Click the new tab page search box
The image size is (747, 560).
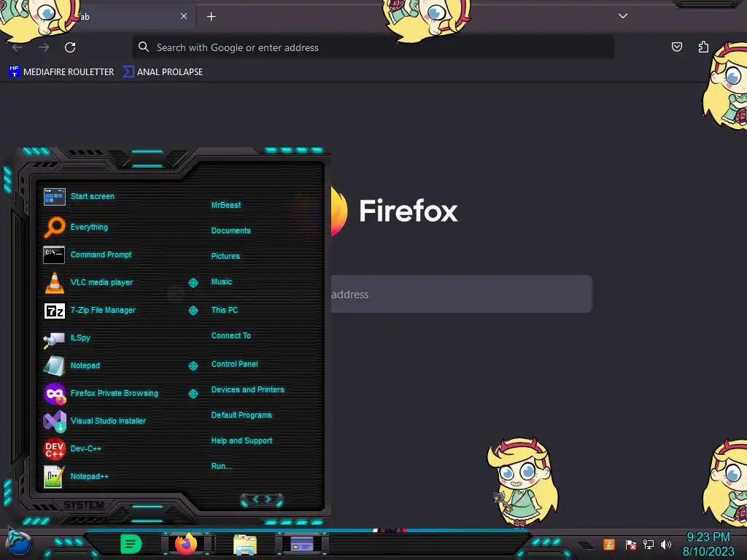click(x=461, y=294)
